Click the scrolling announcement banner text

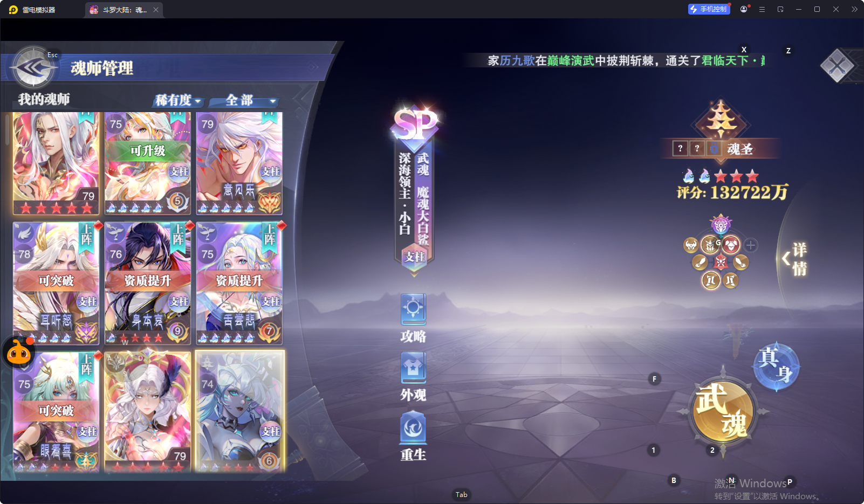626,61
